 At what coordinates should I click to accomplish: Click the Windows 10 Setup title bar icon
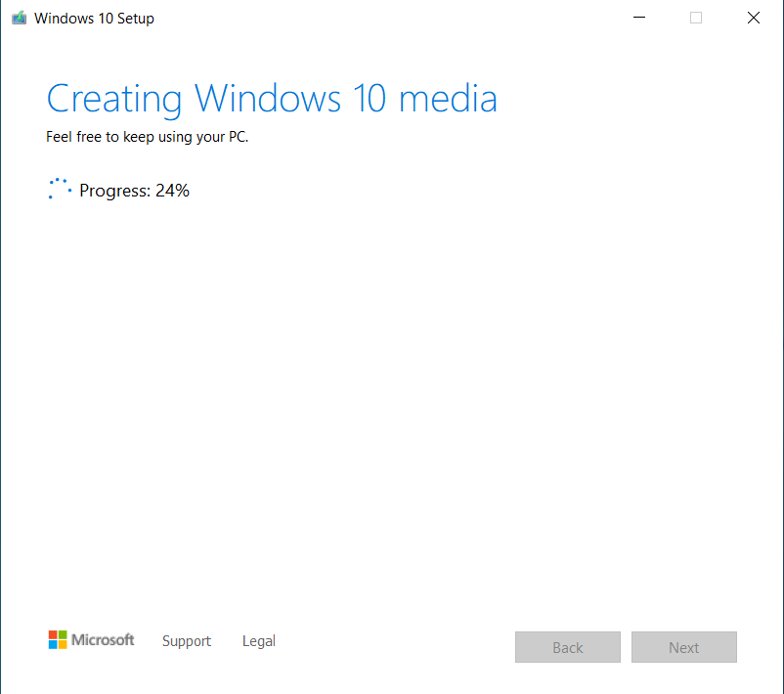[20, 18]
